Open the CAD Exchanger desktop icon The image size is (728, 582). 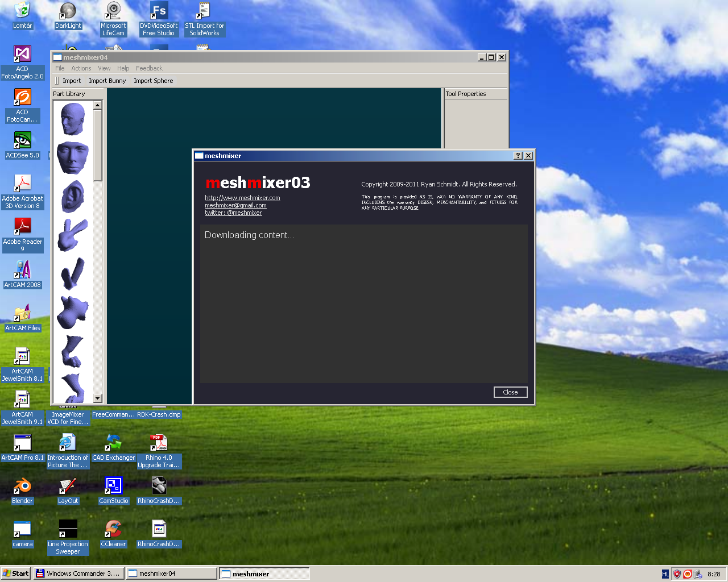[113, 443]
